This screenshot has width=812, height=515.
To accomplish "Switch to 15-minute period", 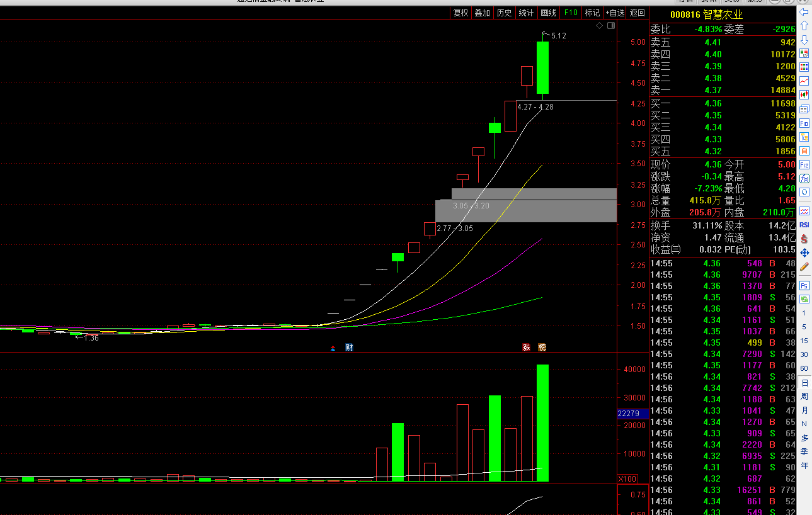I will [804, 341].
